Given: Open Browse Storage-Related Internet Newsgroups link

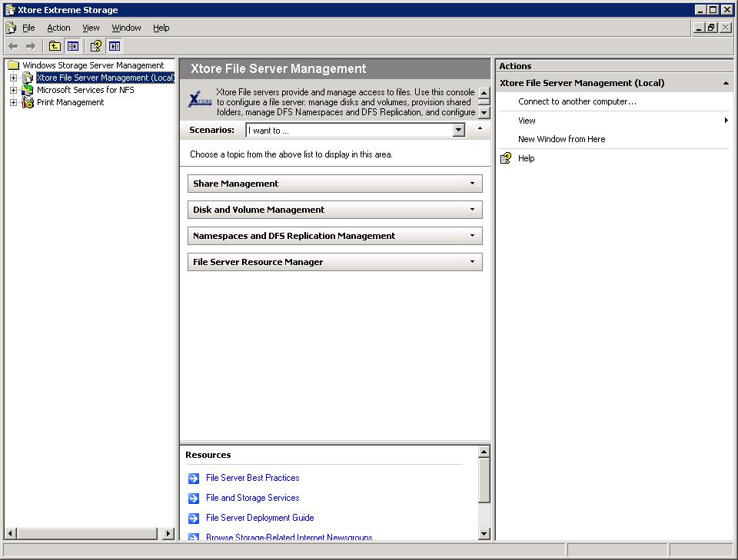Looking at the screenshot, I should click(289, 537).
